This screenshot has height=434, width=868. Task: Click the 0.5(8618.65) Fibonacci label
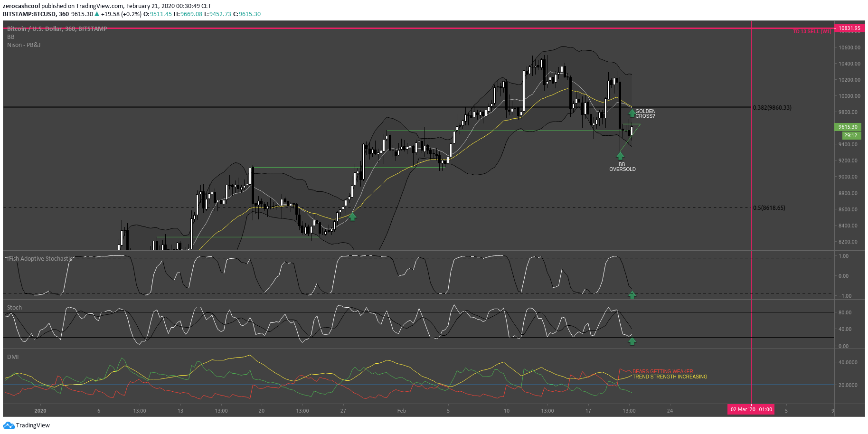click(769, 208)
